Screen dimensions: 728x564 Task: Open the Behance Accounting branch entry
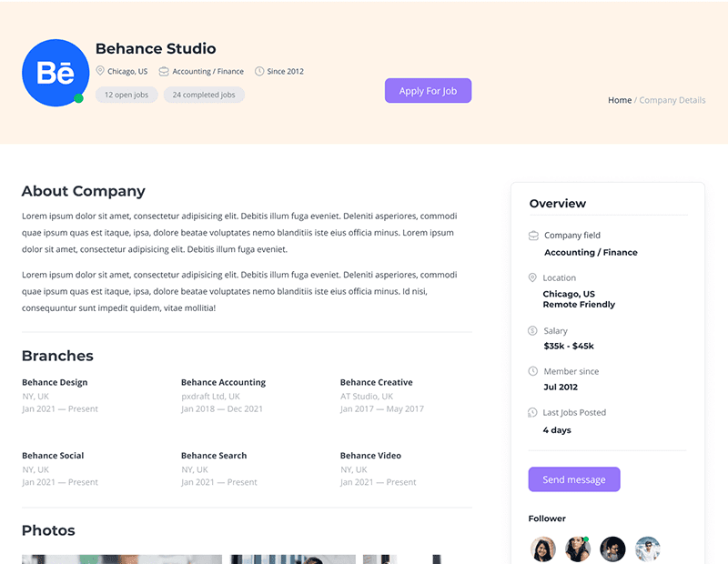coord(223,383)
